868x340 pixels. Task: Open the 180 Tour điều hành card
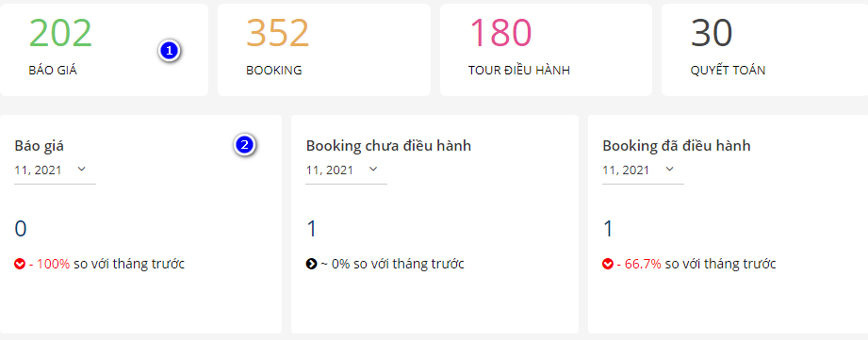click(x=546, y=50)
